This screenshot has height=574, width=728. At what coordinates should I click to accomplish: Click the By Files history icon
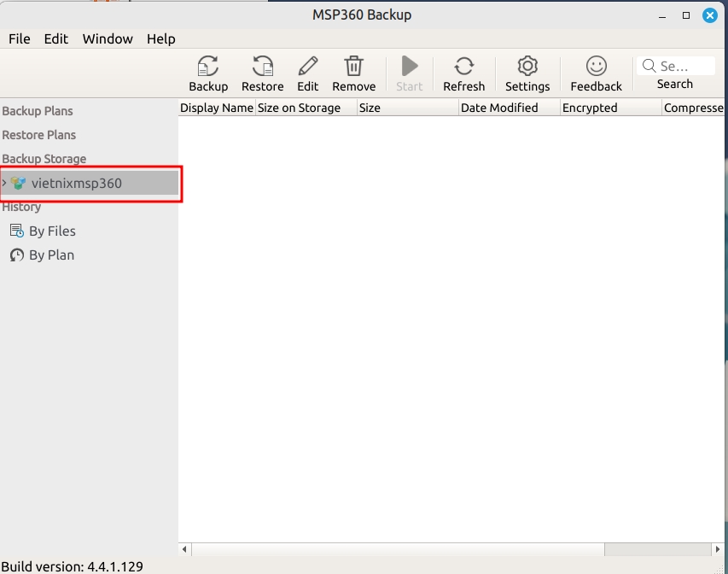click(x=17, y=231)
